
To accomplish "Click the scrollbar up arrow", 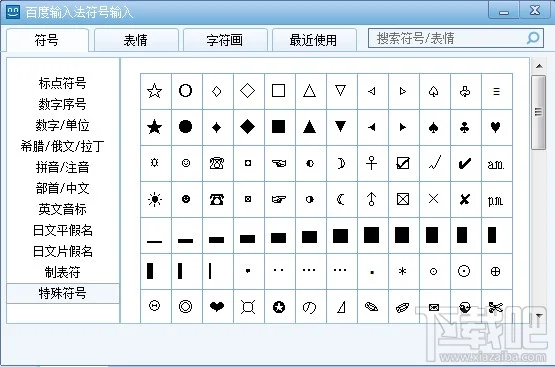I will pos(539,66).
